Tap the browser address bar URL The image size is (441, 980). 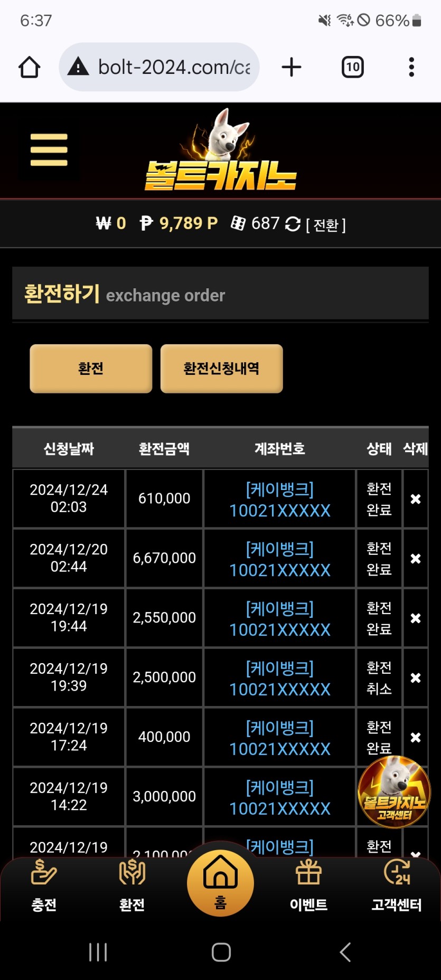click(x=174, y=68)
